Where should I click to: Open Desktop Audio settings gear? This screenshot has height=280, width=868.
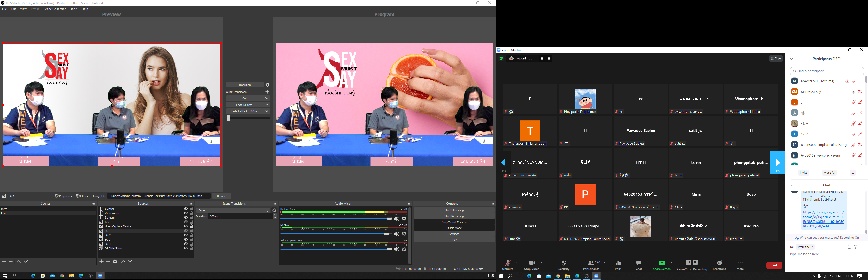(404, 219)
